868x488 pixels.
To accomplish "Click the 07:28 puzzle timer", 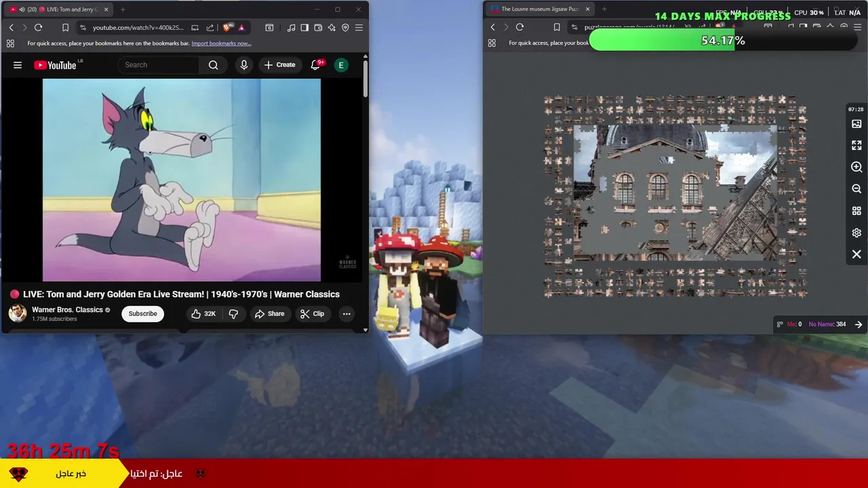I will tap(856, 109).
